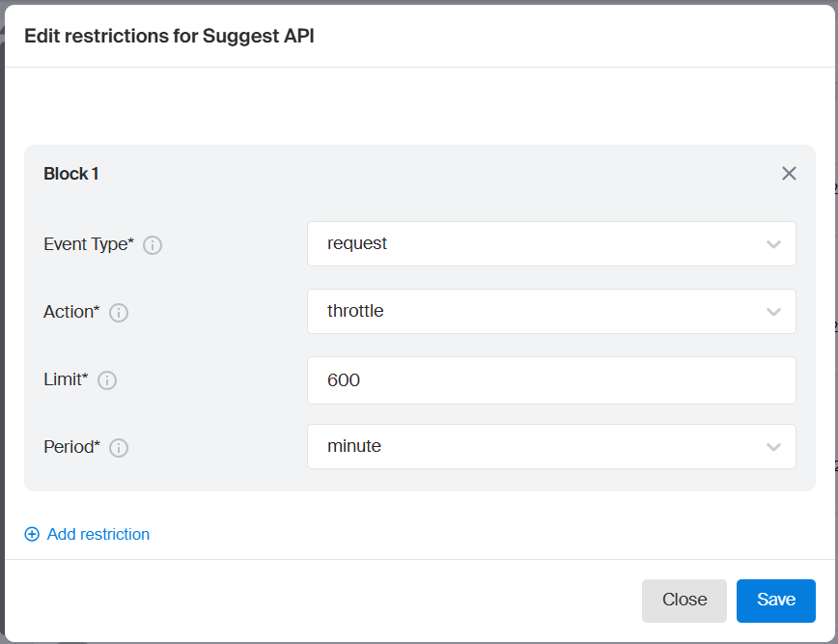Screen dimensions: 838x644
Task: Click the plus icon for Add restriction
Action: 32,534
